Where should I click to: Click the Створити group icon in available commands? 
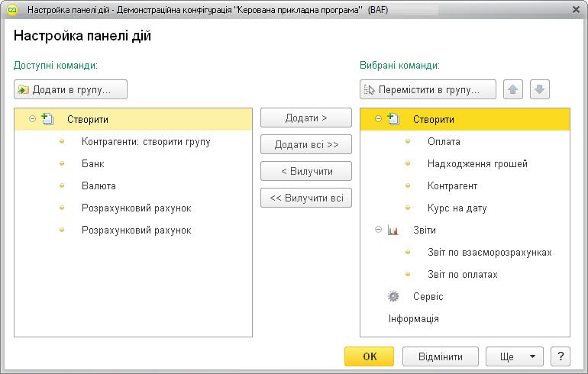[47, 119]
